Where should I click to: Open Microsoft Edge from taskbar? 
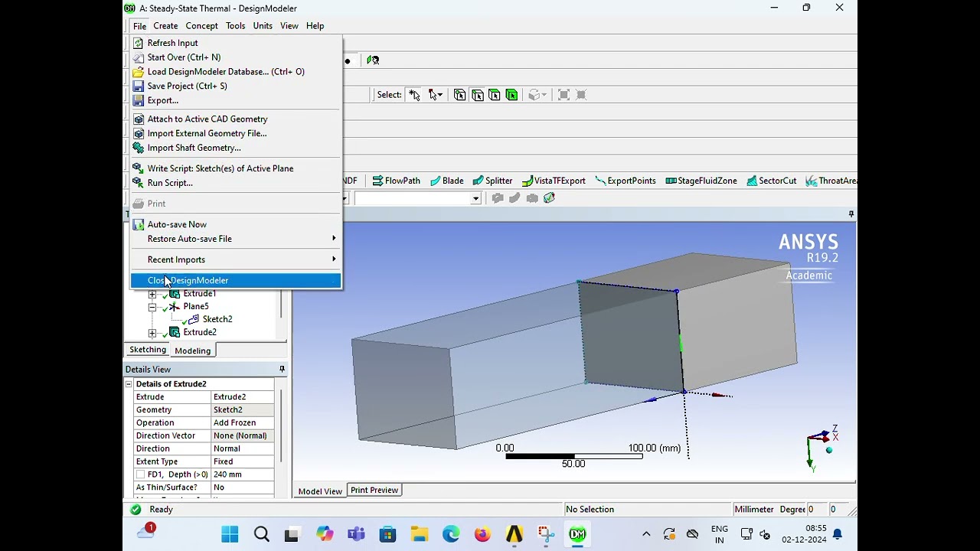[x=451, y=534]
